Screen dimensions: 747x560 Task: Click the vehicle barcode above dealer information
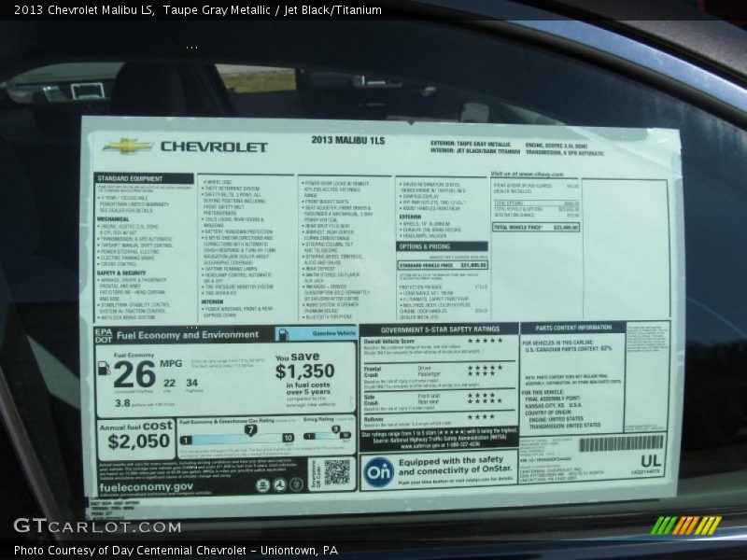pos(621,441)
